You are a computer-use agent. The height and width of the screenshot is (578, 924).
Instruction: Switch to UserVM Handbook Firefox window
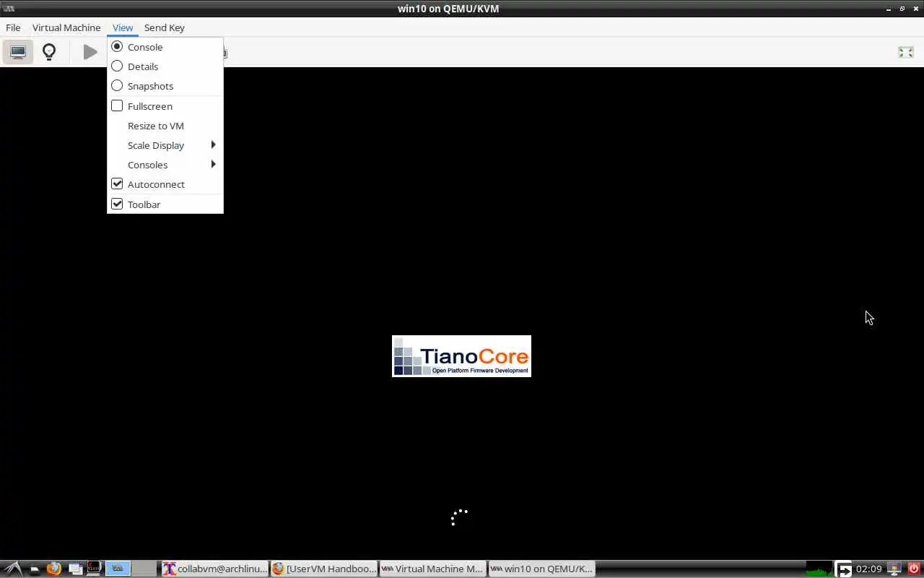coord(324,569)
